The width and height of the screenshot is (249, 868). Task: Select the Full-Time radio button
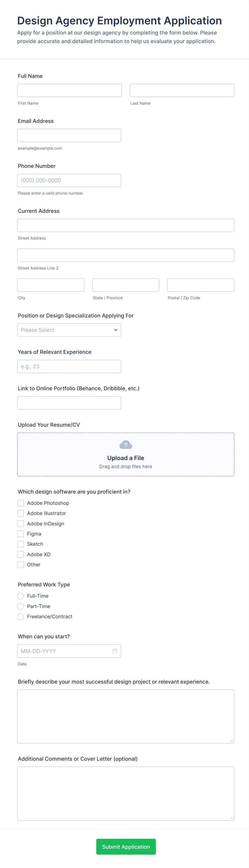[21, 596]
